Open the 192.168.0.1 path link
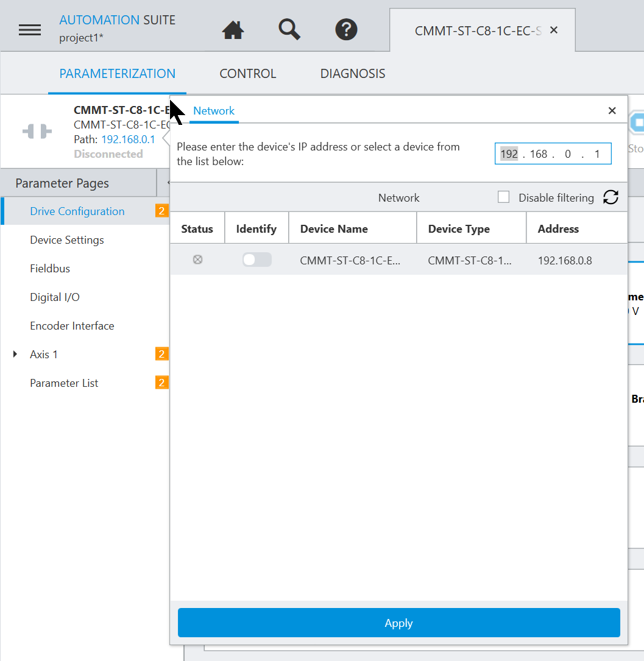 (128, 140)
